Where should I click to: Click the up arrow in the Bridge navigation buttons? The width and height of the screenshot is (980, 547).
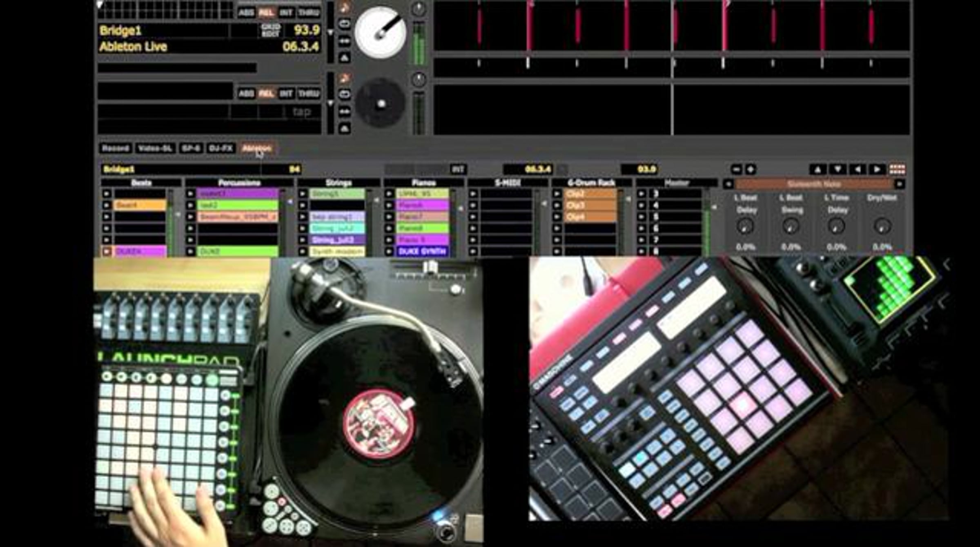(x=817, y=169)
